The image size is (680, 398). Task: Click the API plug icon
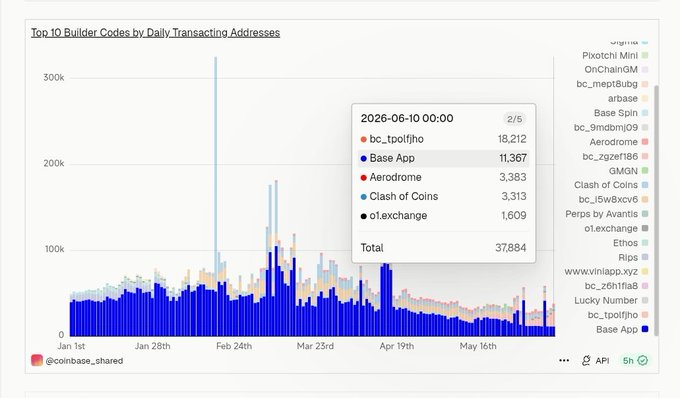586,360
